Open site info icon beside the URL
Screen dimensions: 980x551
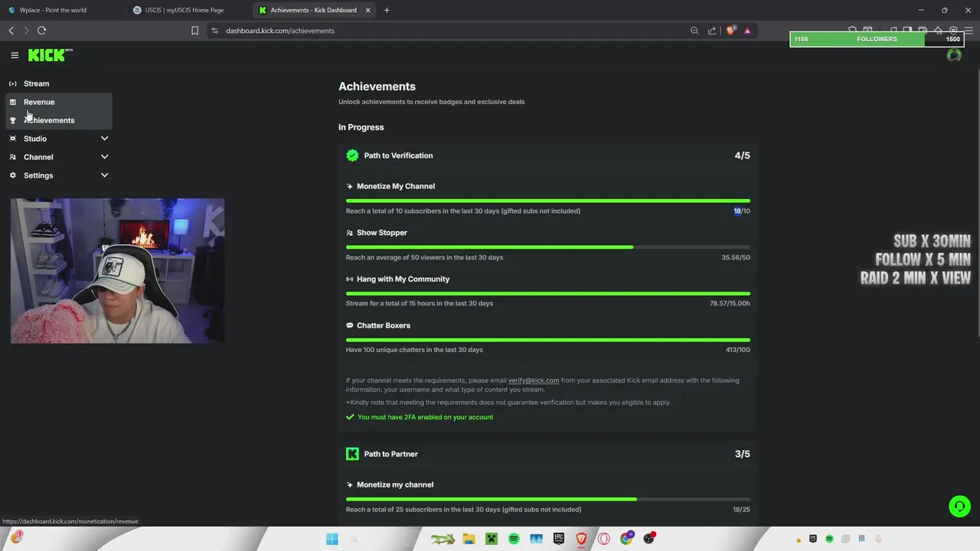(214, 31)
